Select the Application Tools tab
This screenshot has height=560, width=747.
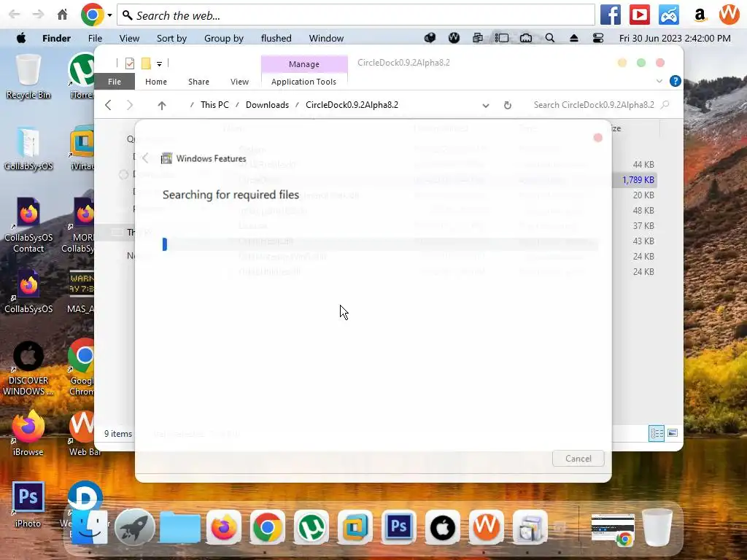[303, 82]
